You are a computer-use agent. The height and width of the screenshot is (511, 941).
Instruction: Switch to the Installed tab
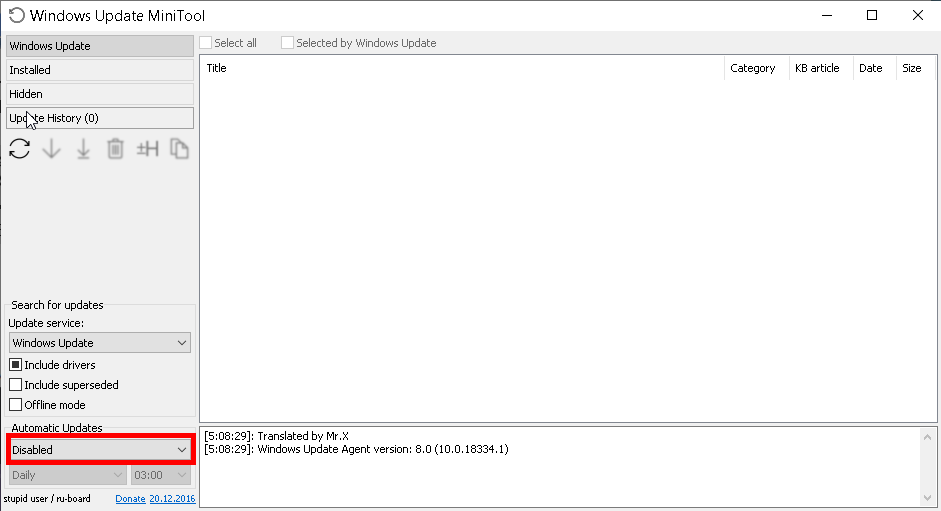pyautogui.click(x=100, y=70)
